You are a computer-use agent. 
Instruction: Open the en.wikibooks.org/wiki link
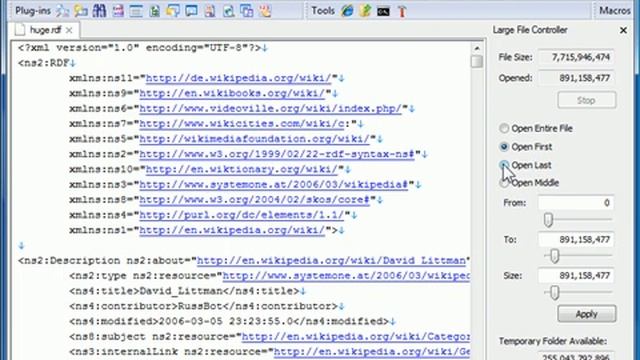[x=232, y=93]
